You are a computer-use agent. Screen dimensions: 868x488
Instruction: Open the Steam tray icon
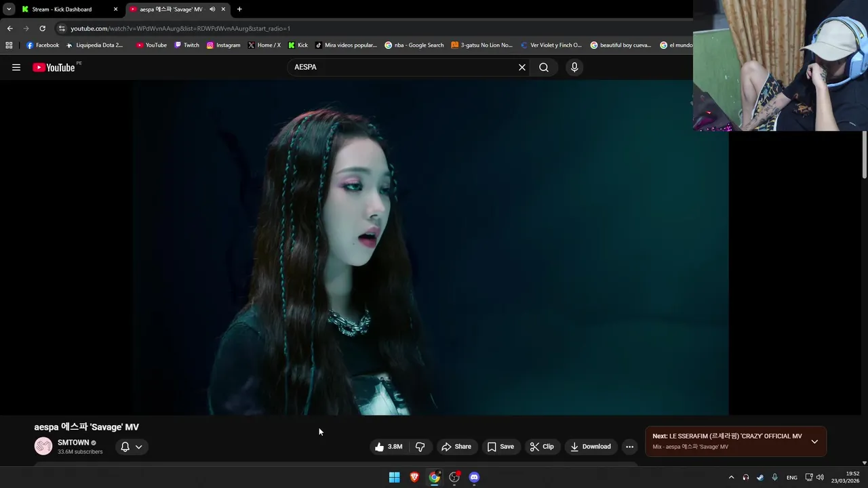coord(759,478)
